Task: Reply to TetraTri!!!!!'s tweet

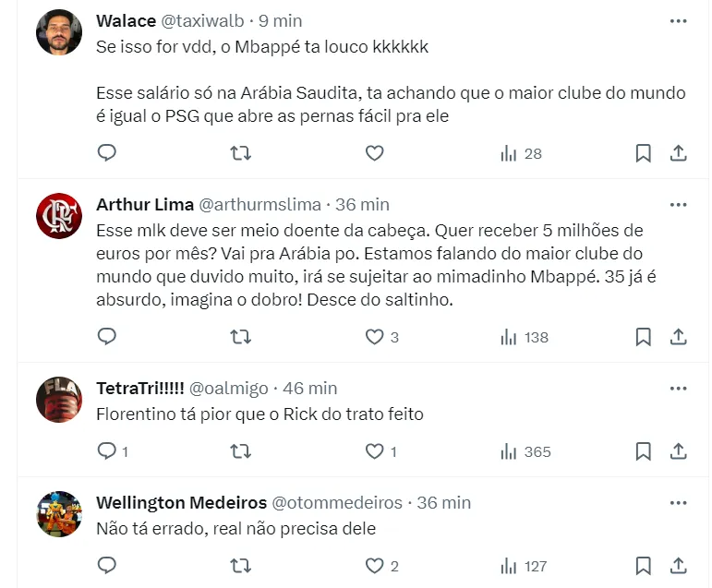Action: pos(107,451)
